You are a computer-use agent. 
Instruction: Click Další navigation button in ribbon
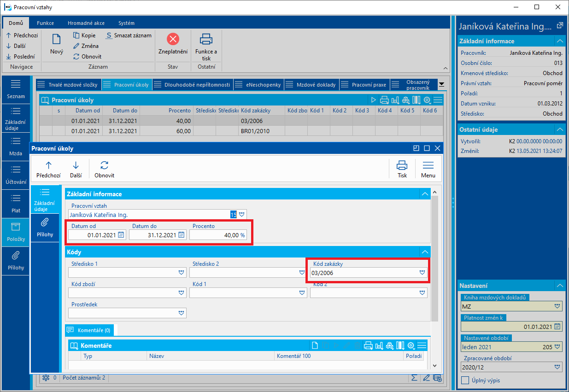click(16, 46)
